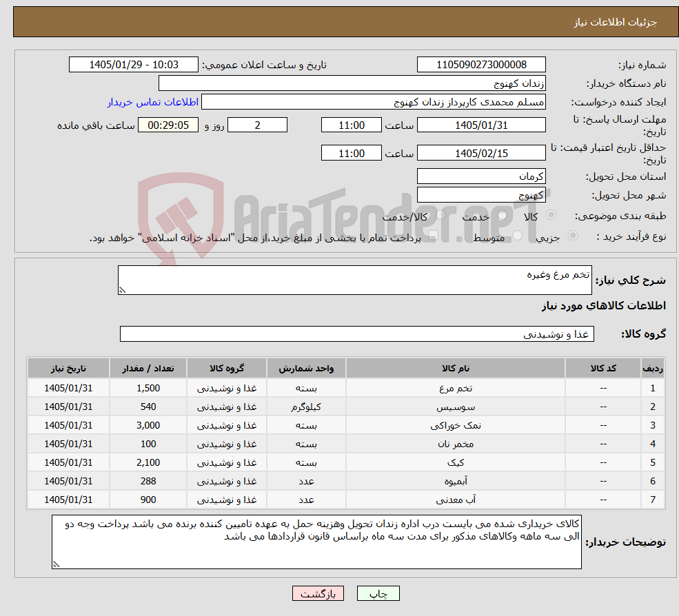Click the مخمر نان item name cell

pos(456,444)
